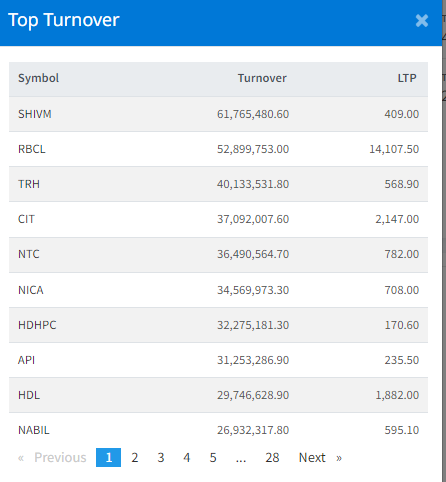The image size is (446, 482).
Task: Select the SHIVM row
Action: pos(218,114)
